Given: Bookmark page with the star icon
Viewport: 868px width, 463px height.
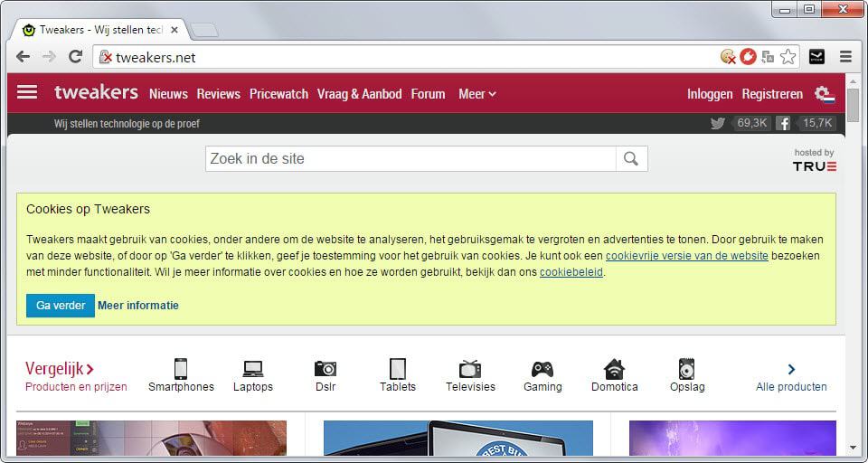Looking at the screenshot, I should (x=788, y=57).
